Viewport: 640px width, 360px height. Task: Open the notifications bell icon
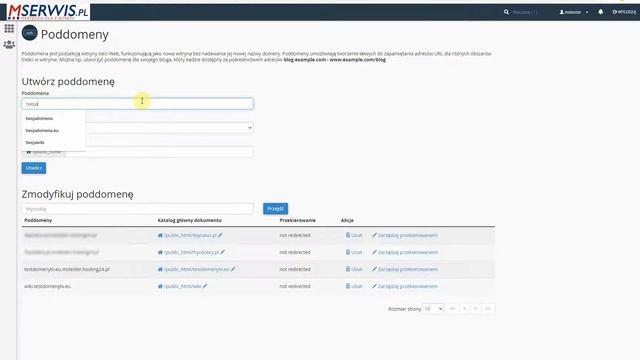(x=600, y=12)
